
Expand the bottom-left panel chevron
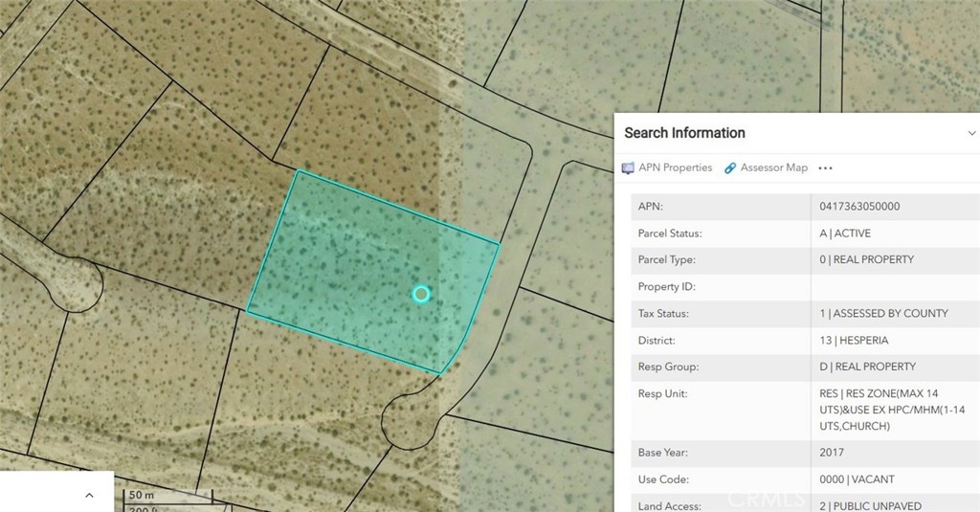pos(89,495)
